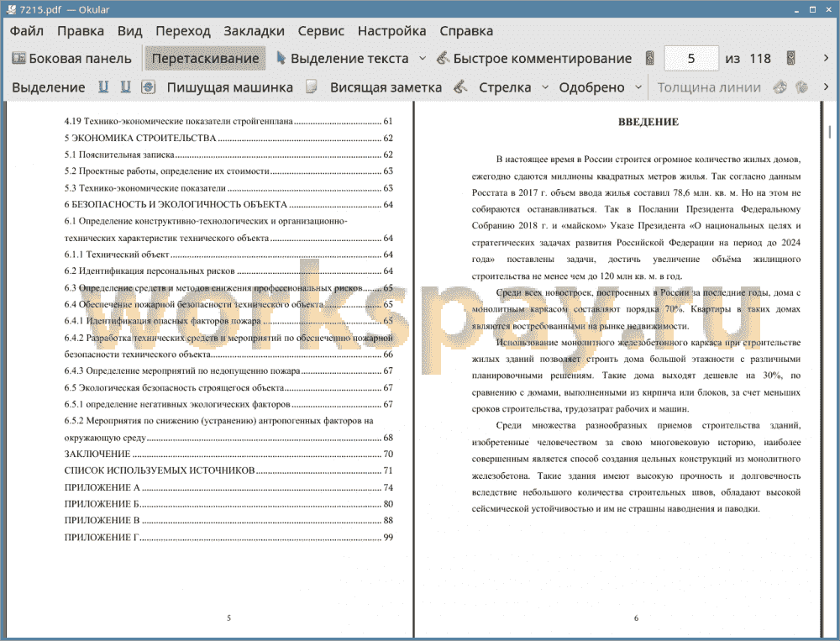Select squiggly underline annotation icon

125,87
